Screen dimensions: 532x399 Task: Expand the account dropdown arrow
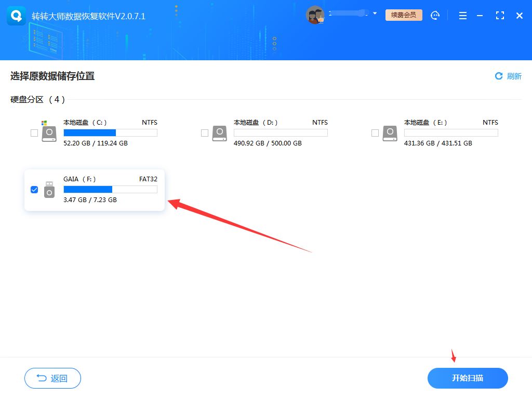(375, 13)
